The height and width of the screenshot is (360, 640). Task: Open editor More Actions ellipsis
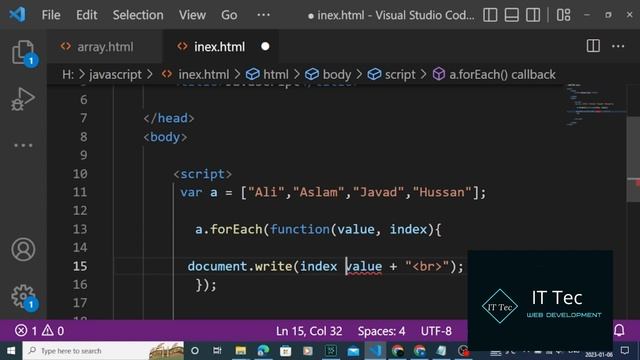click(618, 46)
